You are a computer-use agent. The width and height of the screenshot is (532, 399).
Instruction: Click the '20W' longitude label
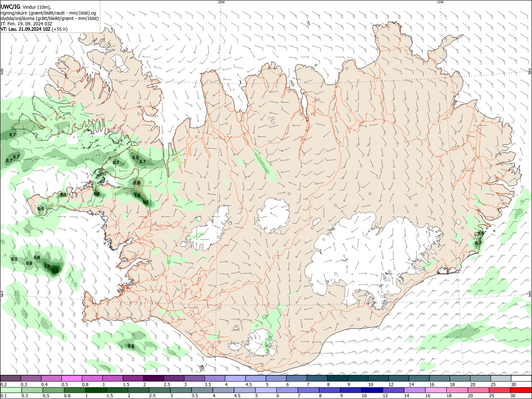[221, 2]
